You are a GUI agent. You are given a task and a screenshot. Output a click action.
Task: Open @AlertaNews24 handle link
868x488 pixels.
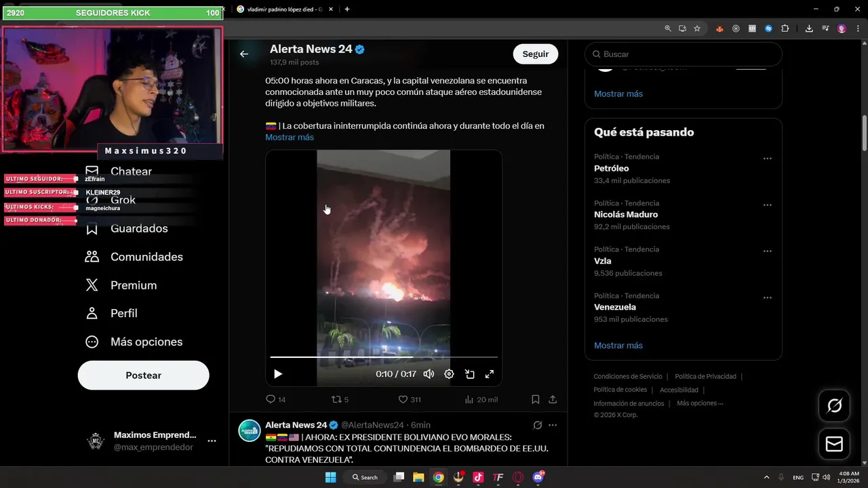coord(372,425)
